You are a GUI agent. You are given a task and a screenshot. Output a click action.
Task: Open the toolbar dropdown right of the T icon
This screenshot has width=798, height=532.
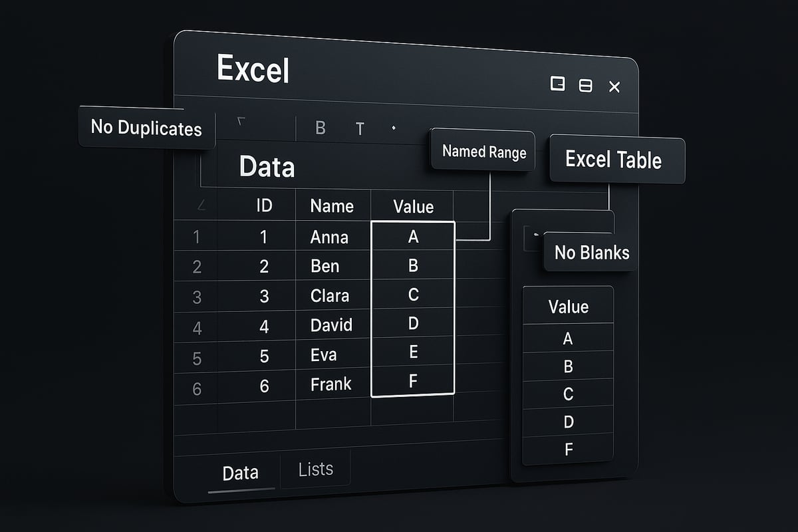tap(394, 126)
